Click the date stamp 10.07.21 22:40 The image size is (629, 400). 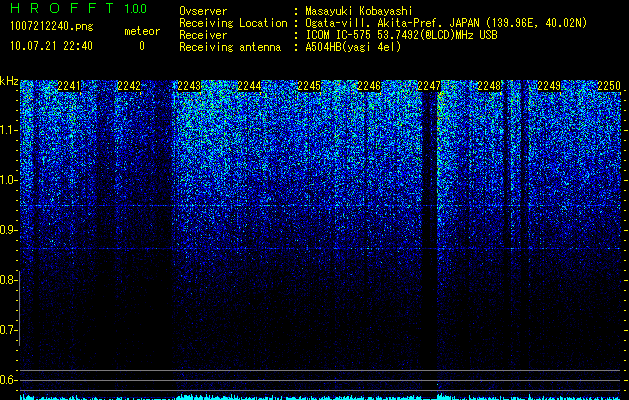(x=51, y=46)
